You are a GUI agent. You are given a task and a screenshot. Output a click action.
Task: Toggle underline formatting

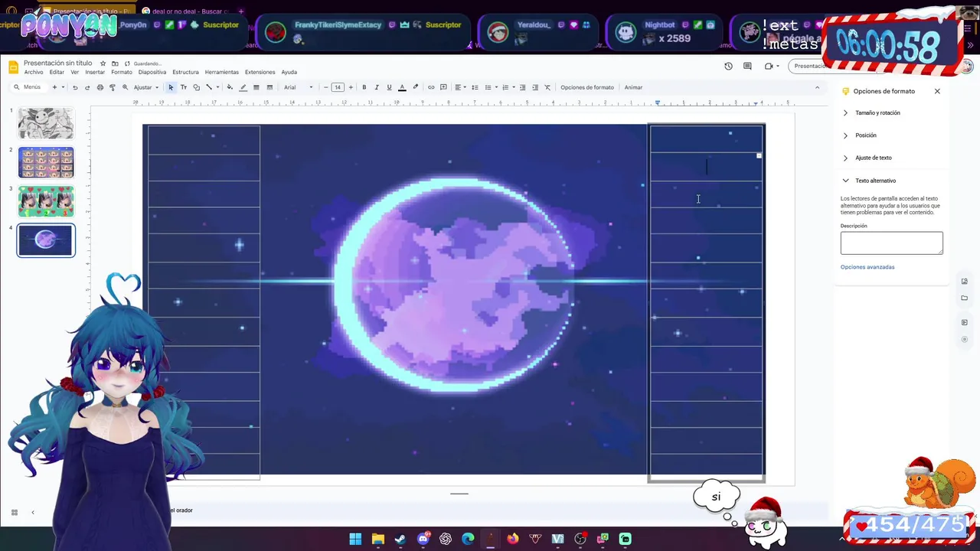pyautogui.click(x=389, y=87)
